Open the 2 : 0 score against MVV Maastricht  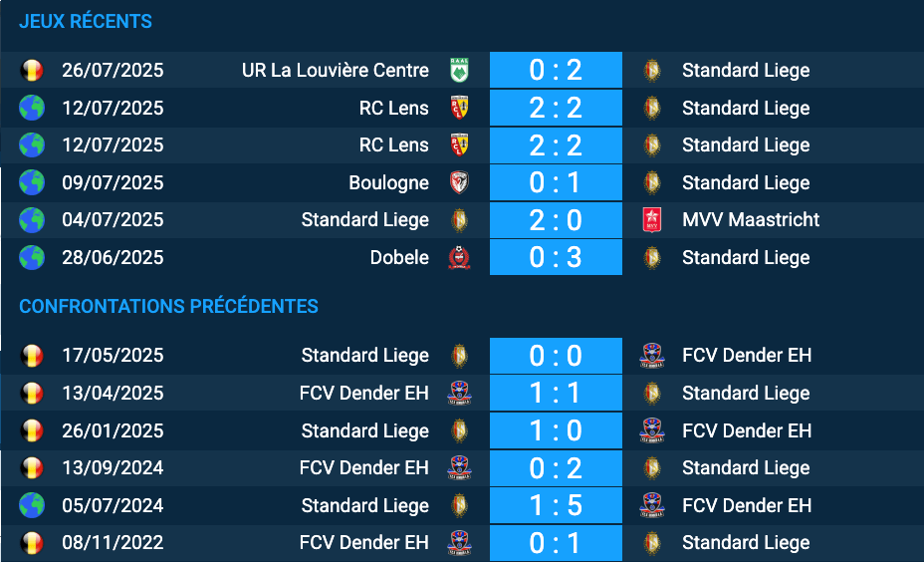coord(556,220)
